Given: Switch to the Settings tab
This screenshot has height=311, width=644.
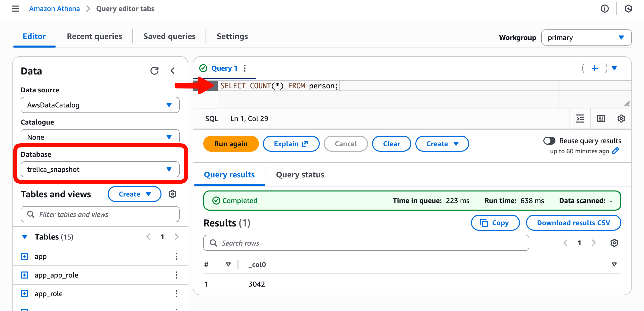Looking at the screenshot, I should [232, 36].
